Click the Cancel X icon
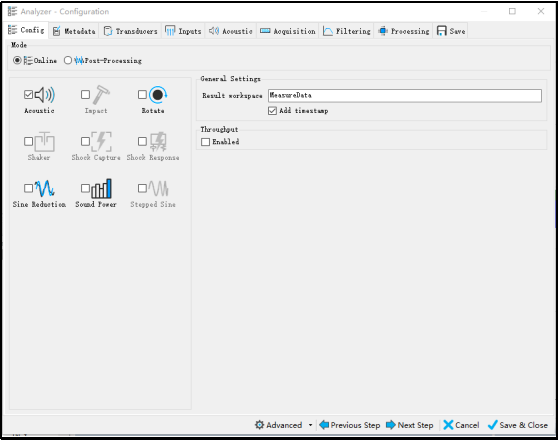 pyautogui.click(x=448, y=425)
